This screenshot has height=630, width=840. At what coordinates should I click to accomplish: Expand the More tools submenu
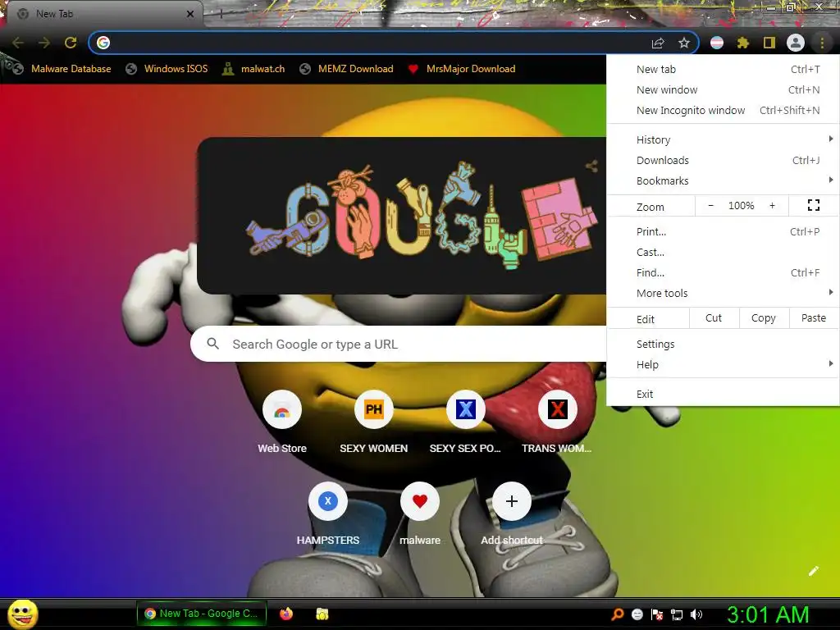(x=723, y=293)
